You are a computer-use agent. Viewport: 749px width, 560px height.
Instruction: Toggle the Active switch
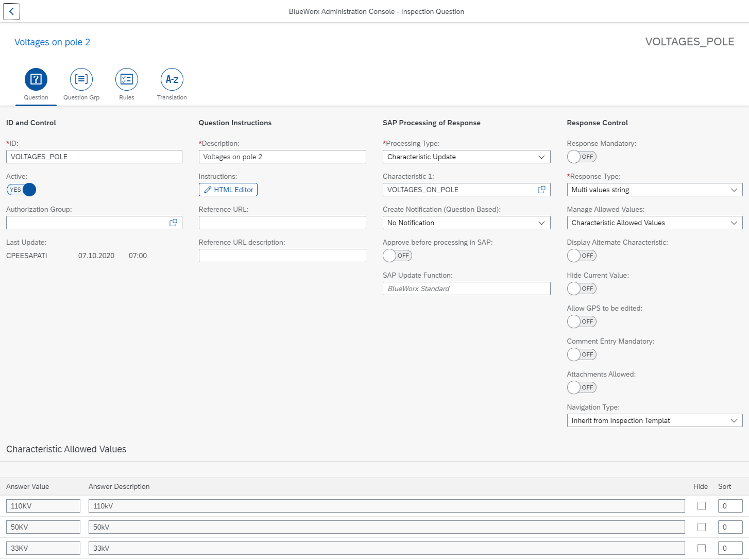click(21, 190)
